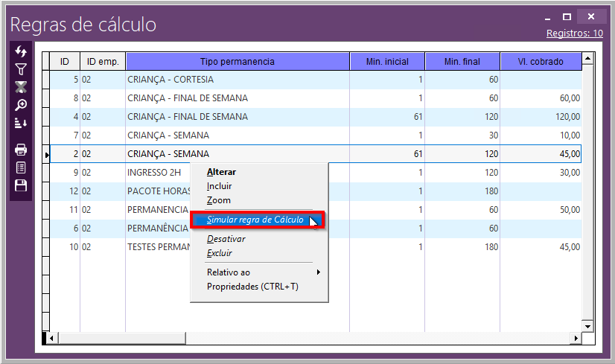615x364 pixels.
Task: Click the 'Vl. cobrado' column header
Action: coord(541,62)
